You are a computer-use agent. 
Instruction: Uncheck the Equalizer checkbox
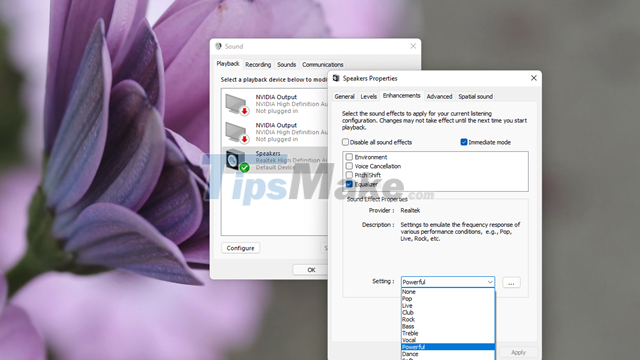(x=349, y=184)
